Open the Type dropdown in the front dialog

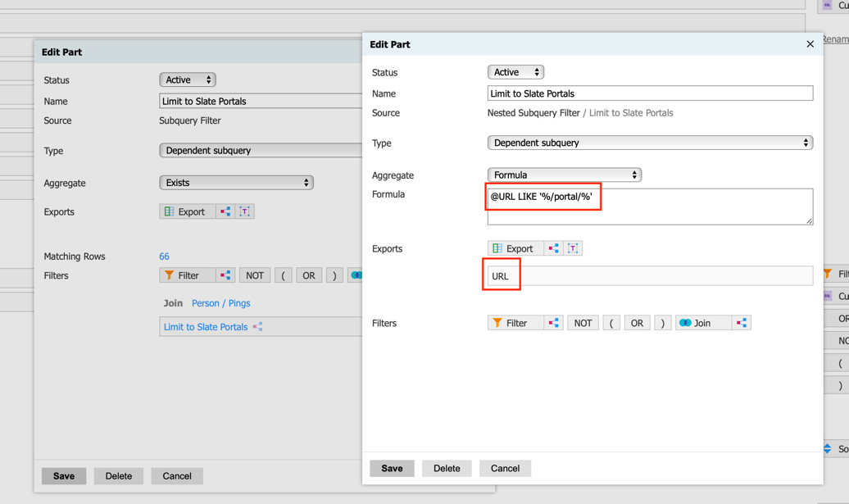pyautogui.click(x=650, y=143)
